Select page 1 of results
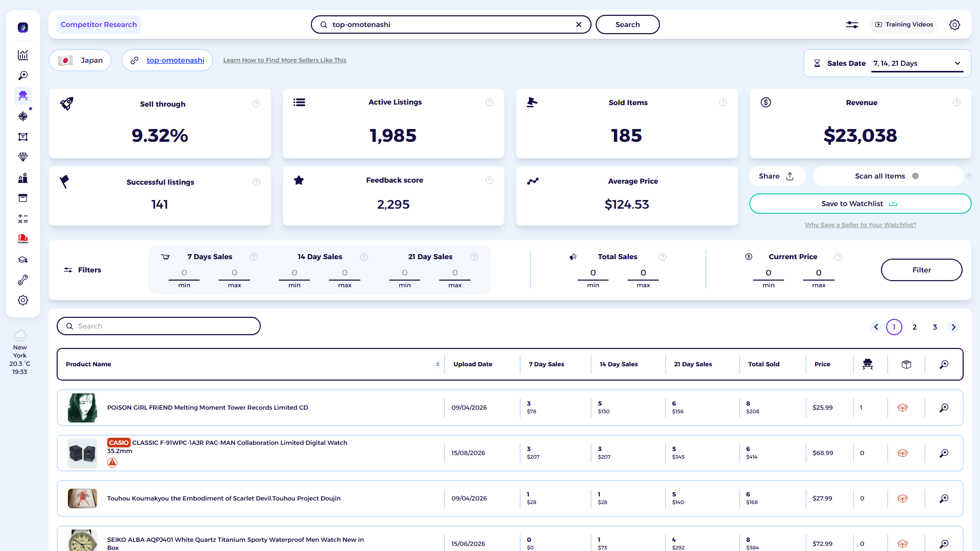 click(894, 327)
